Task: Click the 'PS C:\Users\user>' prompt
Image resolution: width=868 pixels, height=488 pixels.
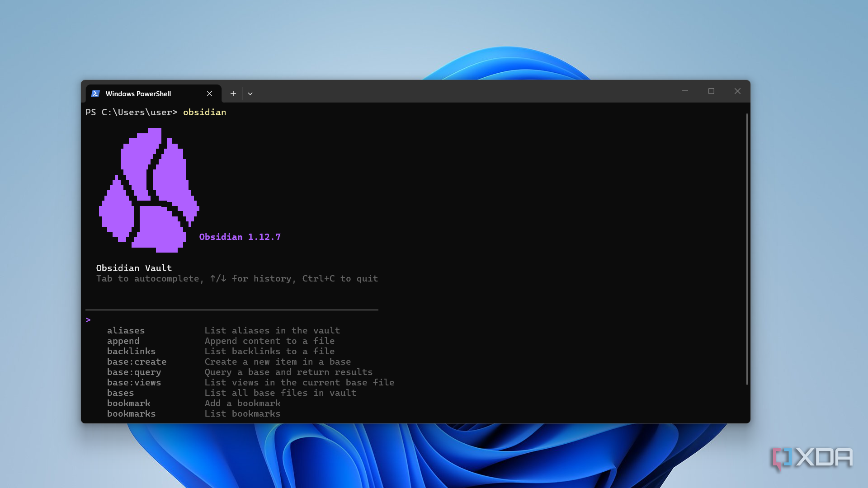Action: point(131,112)
